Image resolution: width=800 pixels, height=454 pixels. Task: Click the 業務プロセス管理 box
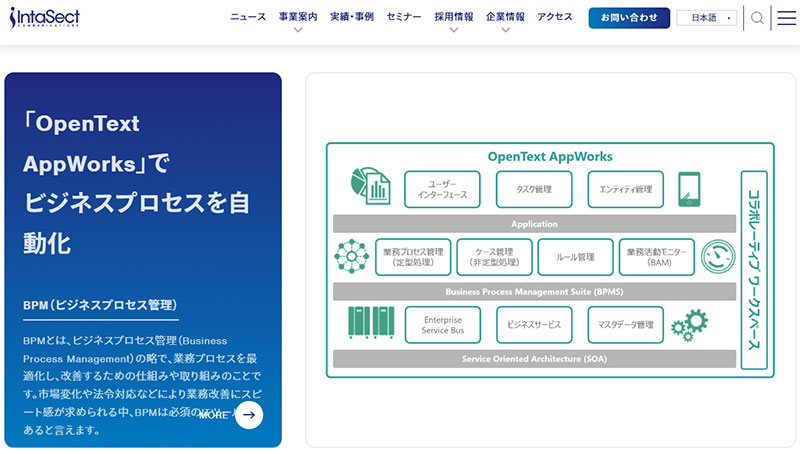coord(413,257)
